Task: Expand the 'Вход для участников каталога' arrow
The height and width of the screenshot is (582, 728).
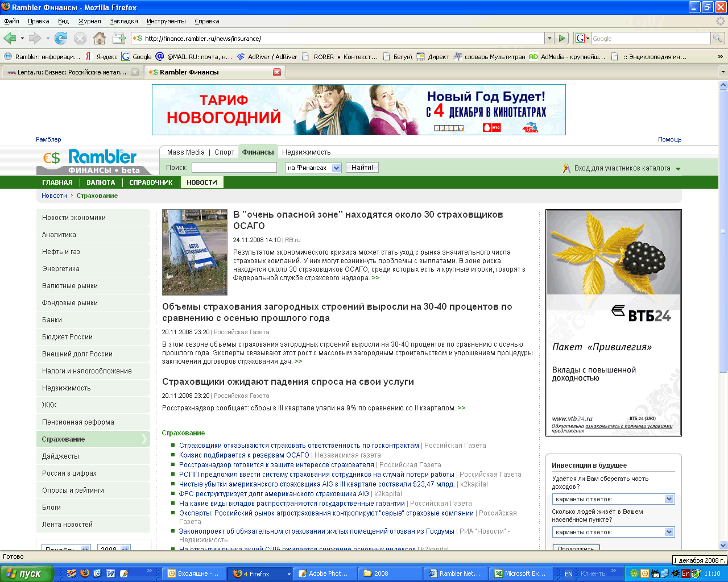Action: 678,169
